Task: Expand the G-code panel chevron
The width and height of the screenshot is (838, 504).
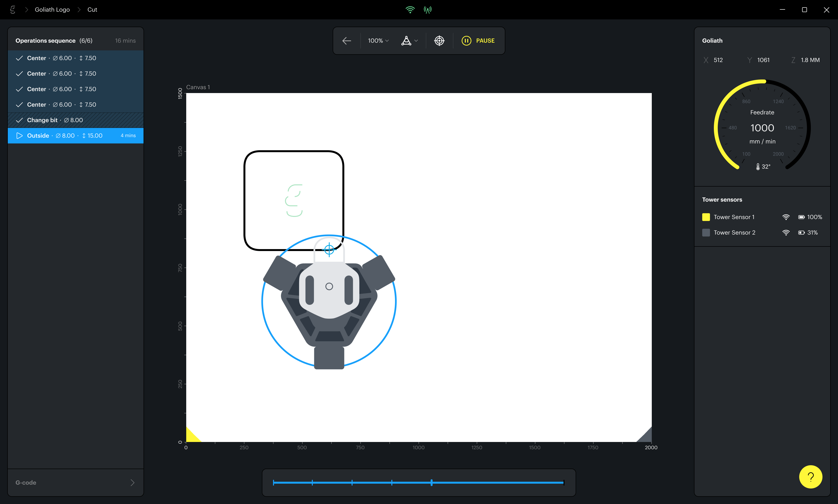Action: [x=133, y=482]
